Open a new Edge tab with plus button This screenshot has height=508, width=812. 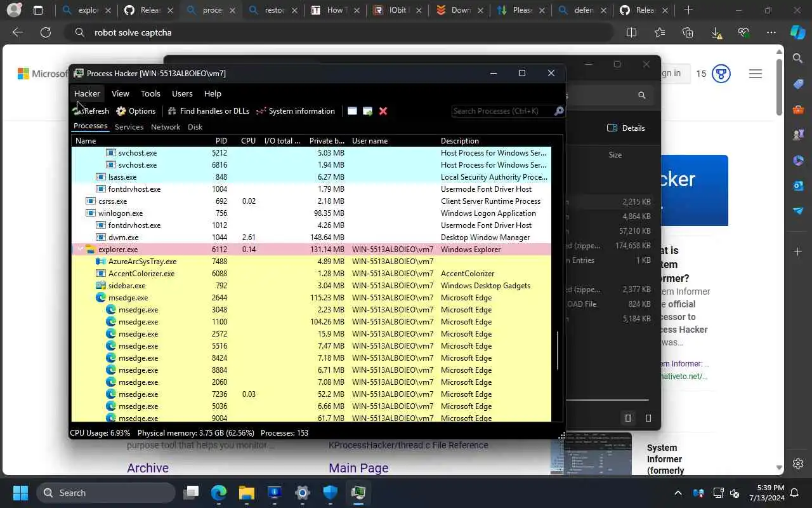tap(688, 10)
